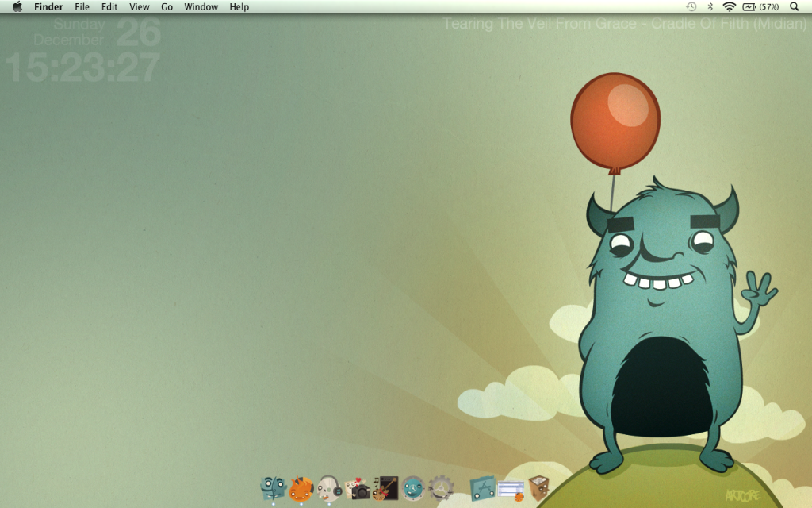Open the Go menu

167,6
